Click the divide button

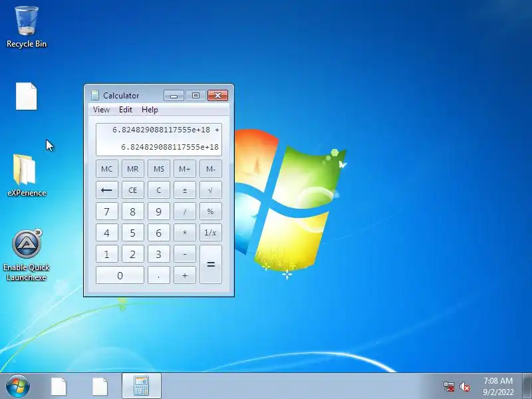185,211
